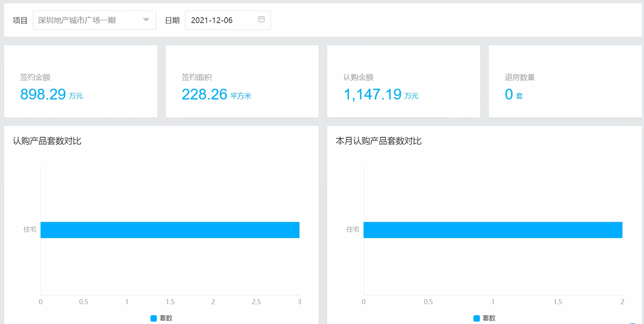Click the 认购金额 value 1,147.19

(372, 94)
